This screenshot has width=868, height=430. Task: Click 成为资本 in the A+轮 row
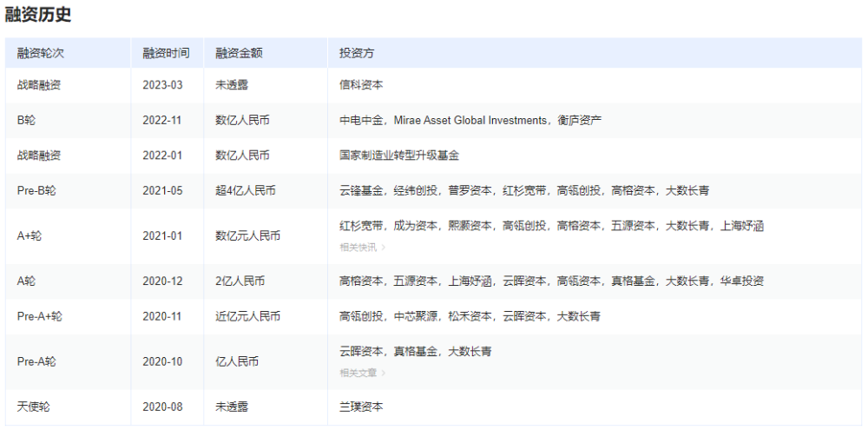416,226
